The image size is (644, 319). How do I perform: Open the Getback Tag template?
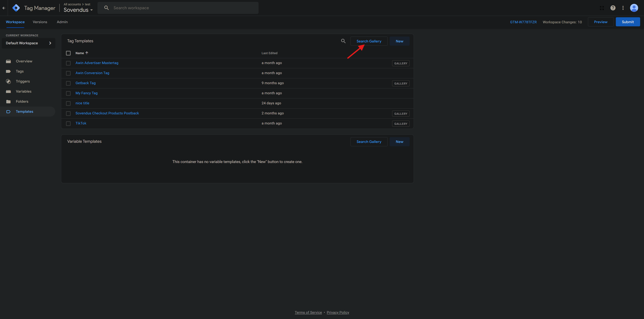tap(86, 83)
